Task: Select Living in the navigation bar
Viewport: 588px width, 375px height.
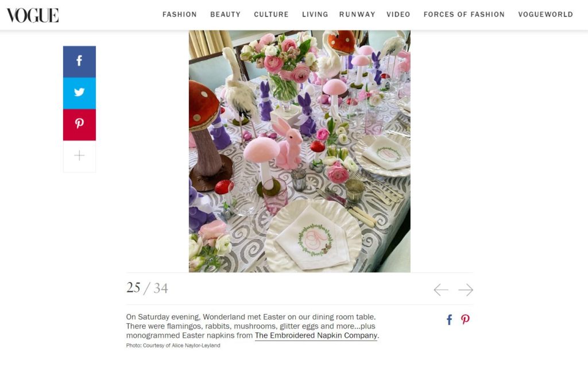Action: tap(315, 14)
